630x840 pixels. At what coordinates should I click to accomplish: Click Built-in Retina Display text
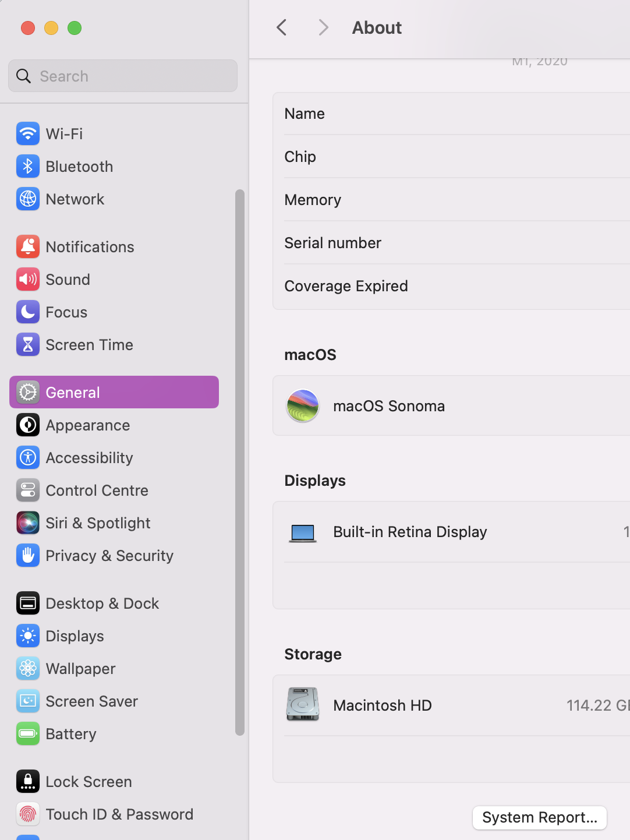pyautogui.click(x=410, y=532)
